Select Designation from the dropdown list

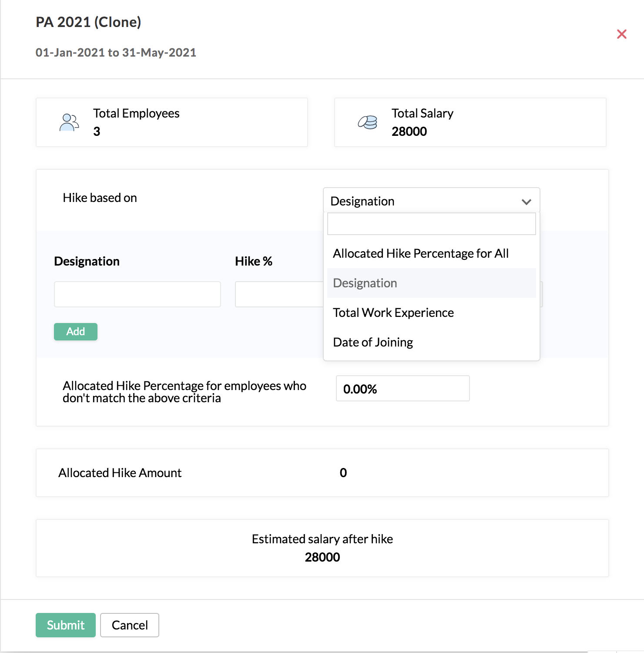365,283
